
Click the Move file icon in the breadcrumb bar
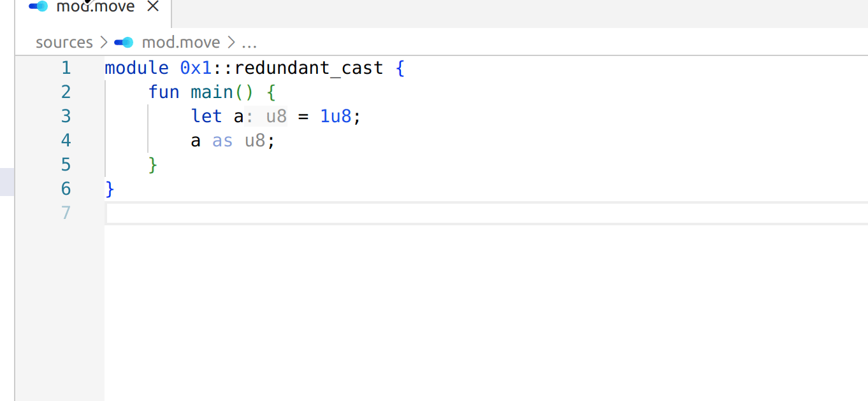[123, 42]
